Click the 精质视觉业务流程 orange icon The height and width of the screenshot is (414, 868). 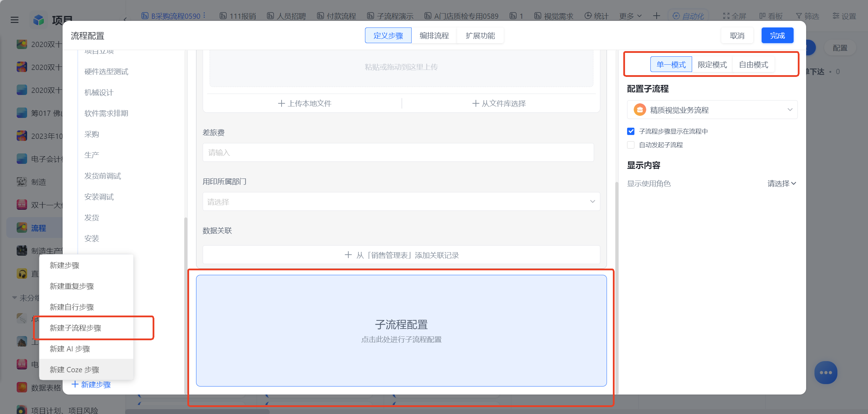click(x=640, y=110)
